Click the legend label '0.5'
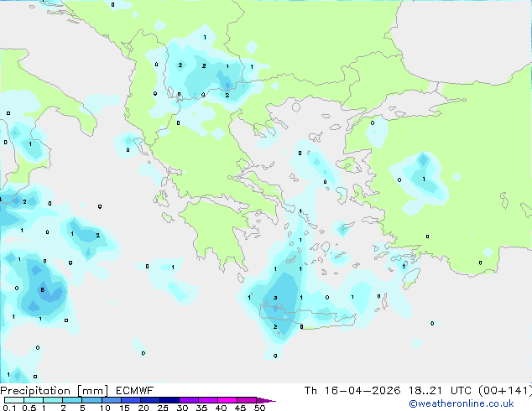532x411 pixels. click(x=29, y=408)
